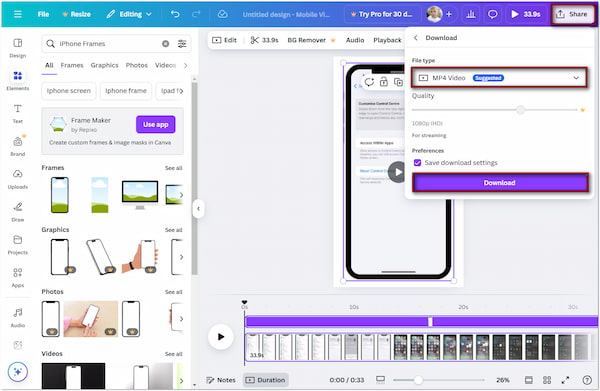
Task: Open the Editing mode dropdown
Action: point(129,14)
